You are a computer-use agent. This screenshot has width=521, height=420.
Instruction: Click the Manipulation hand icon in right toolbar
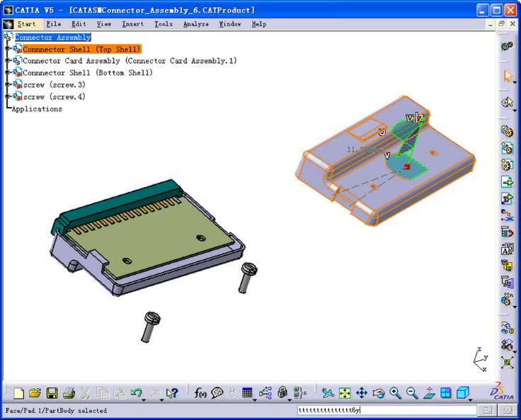[x=507, y=329]
